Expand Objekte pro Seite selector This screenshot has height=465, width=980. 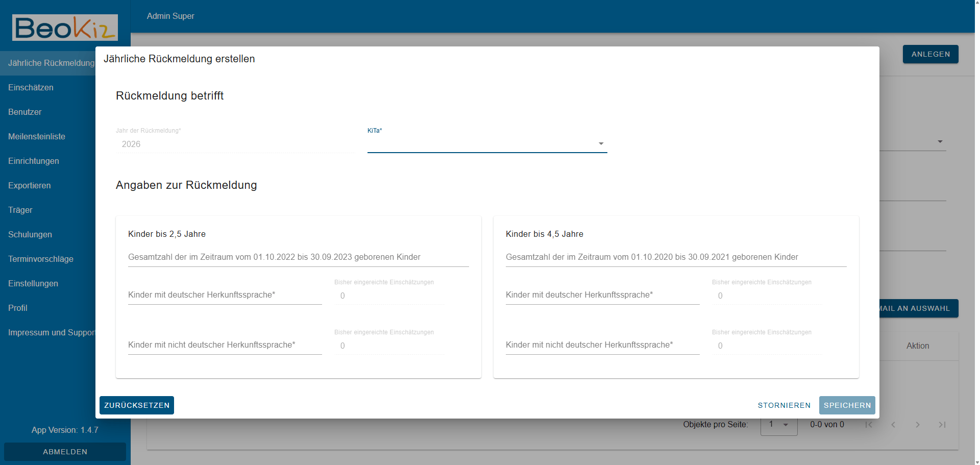tap(779, 425)
